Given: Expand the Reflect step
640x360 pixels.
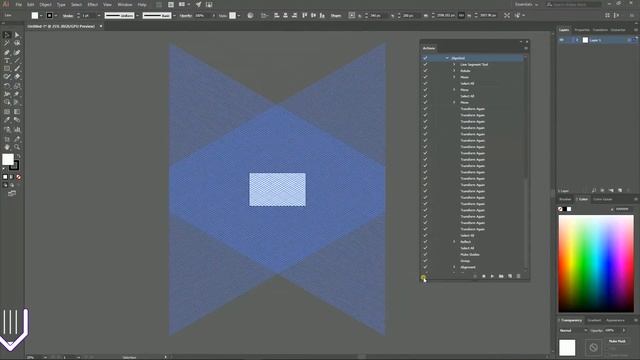Looking at the screenshot, I should tap(454, 242).
